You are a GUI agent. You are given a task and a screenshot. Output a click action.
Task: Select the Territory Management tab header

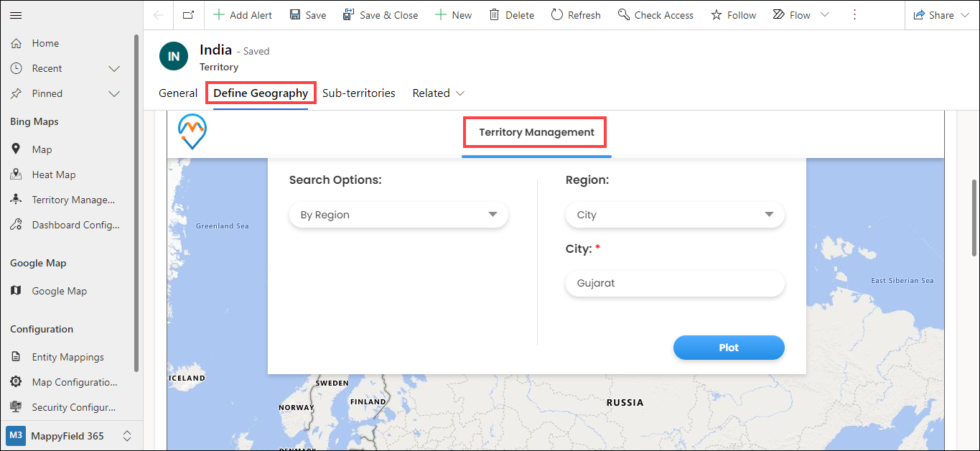pyautogui.click(x=536, y=132)
